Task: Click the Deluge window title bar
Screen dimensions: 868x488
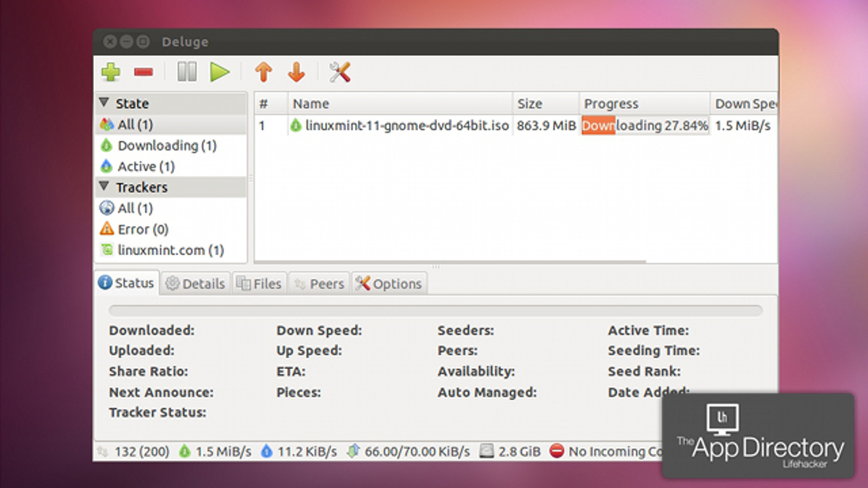Action: [436, 42]
